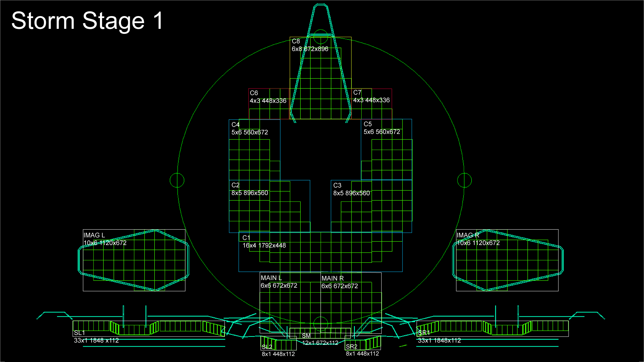Select the SR2 8x1 448x112 label

(362, 350)
